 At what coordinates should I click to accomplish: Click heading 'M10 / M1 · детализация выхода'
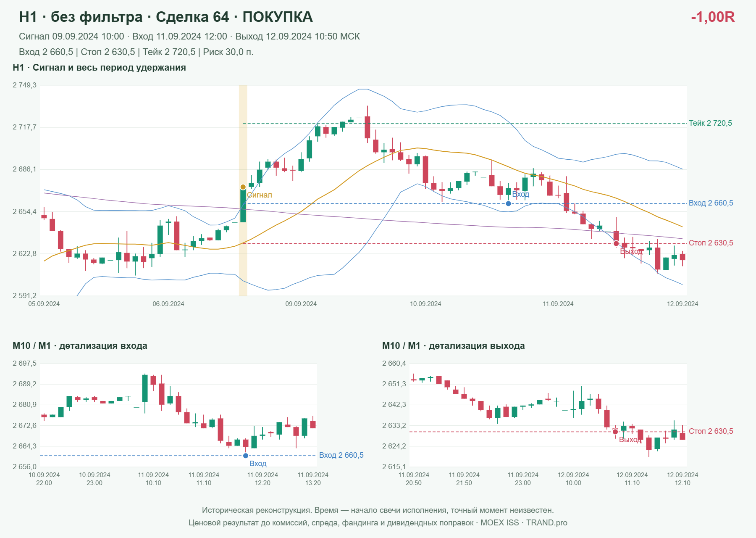tap(453, 346)
